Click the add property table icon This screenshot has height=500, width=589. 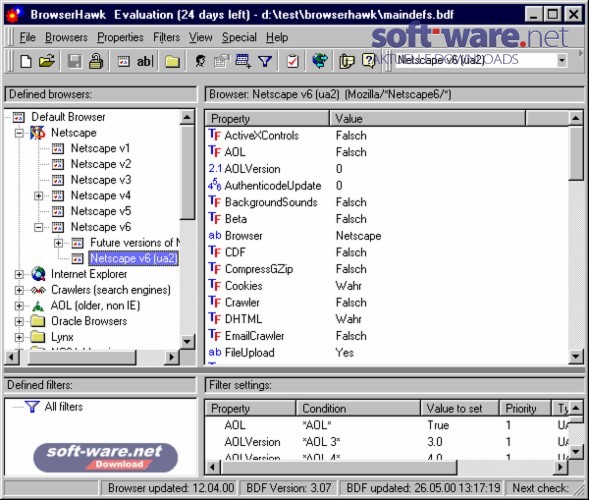tap(243, 61)
